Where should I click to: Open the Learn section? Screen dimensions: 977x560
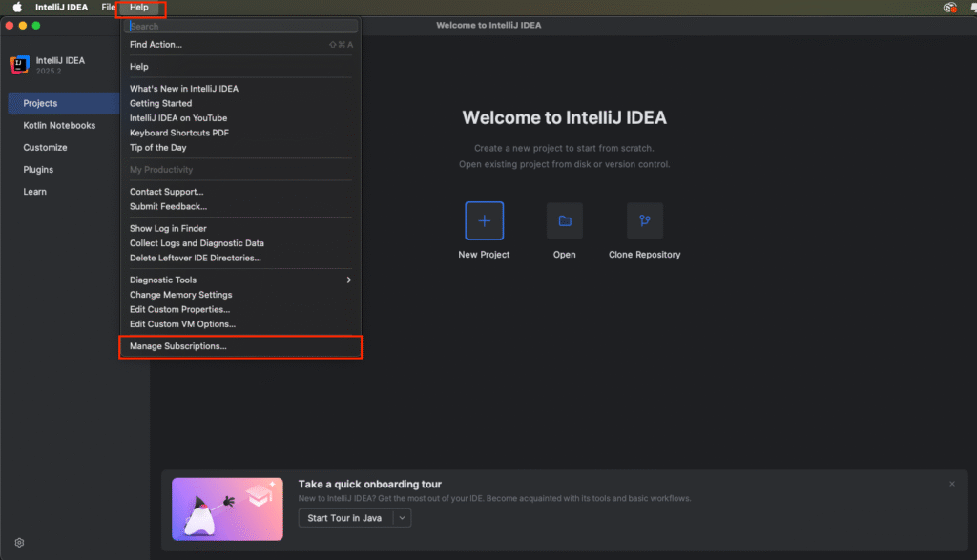tap(34, 191)
